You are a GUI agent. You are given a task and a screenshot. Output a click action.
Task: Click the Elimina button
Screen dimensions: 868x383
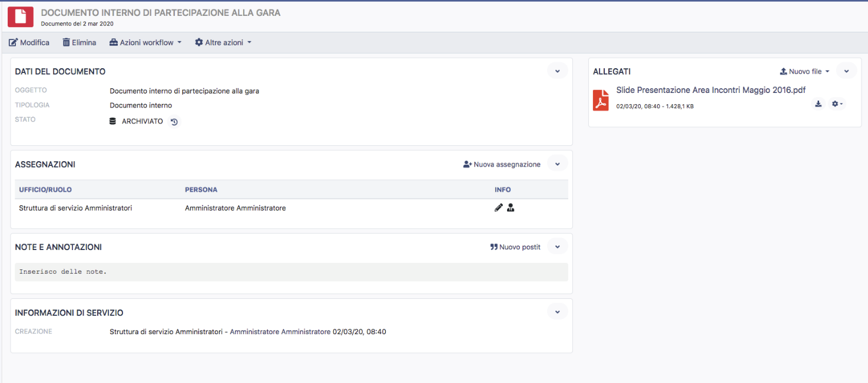[x=79, y=42]
